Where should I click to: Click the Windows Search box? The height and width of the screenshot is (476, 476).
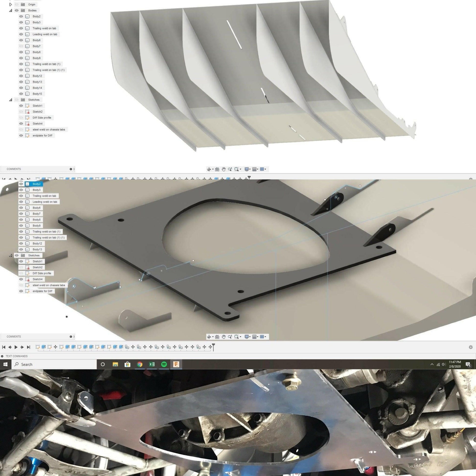click(54, 364)
